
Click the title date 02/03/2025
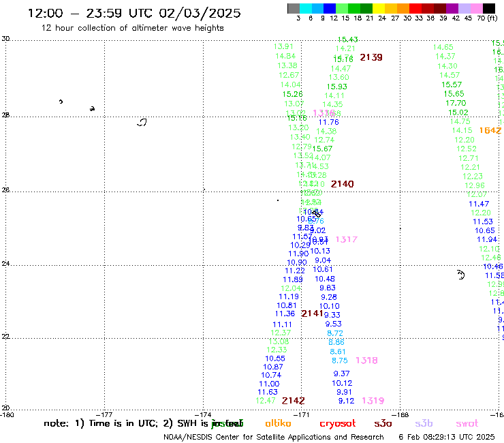coord(200,13)
